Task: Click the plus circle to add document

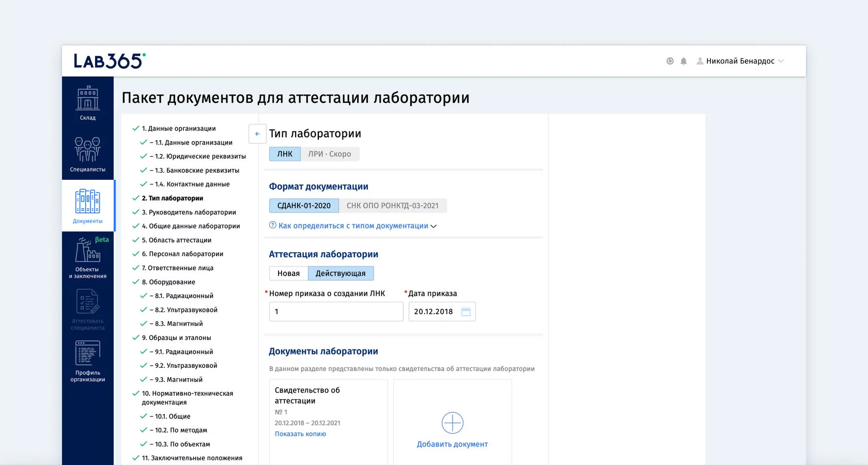Action: click(453, 423)
